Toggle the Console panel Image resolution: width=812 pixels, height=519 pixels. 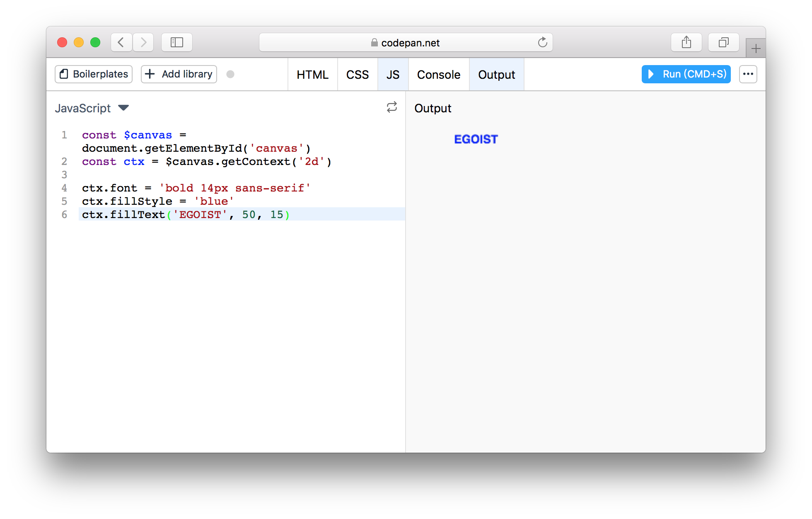pyautogui.click(x=438, y=75)
